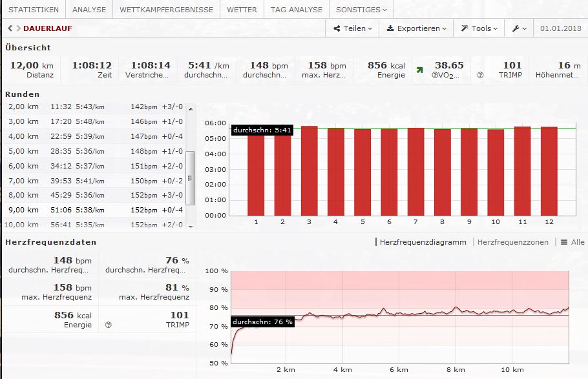Open the Teilen dropdown
The height and width of the screenshot is (379, 588).
(x=353, y=28)
